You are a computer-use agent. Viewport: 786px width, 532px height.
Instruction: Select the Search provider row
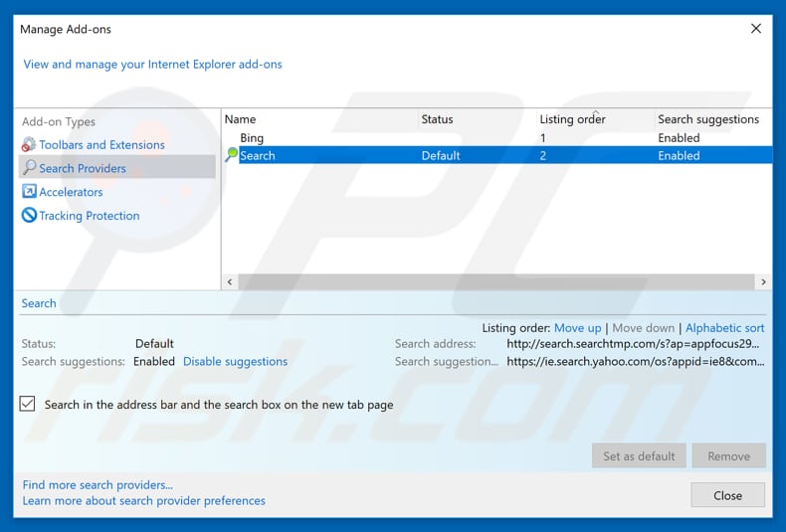click(497, 155)
